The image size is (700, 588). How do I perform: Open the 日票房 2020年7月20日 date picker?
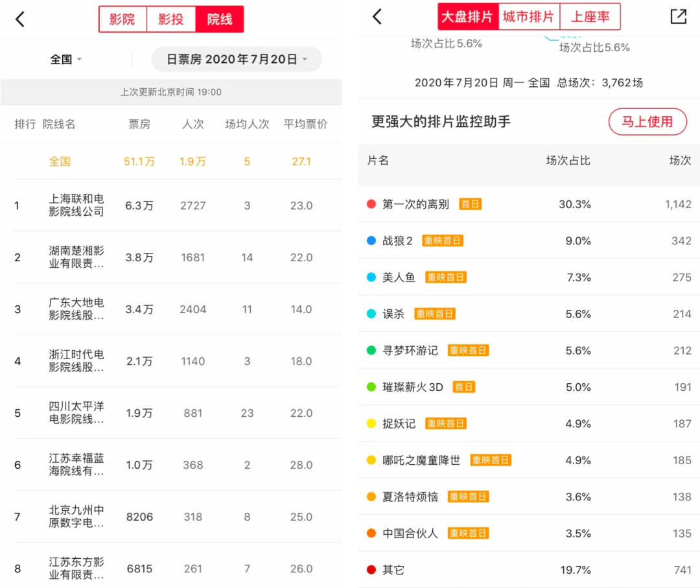237,59
